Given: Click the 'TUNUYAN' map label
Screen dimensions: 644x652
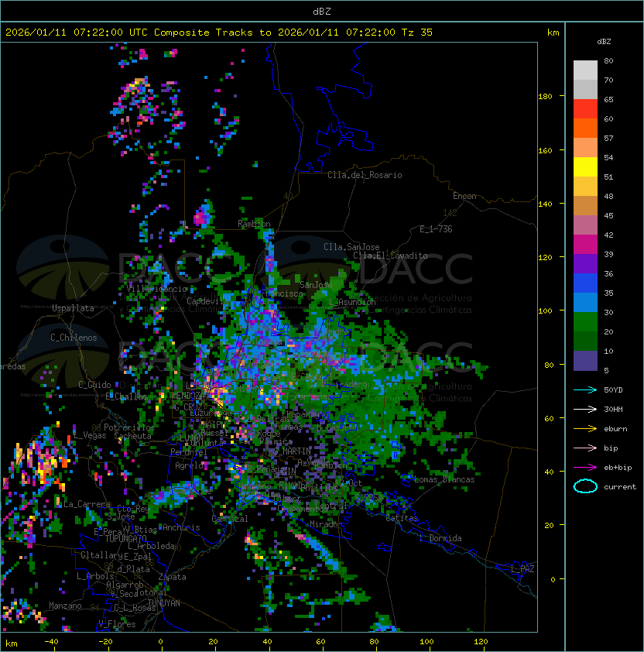Looking at the screenshot, I should [163, 603].
